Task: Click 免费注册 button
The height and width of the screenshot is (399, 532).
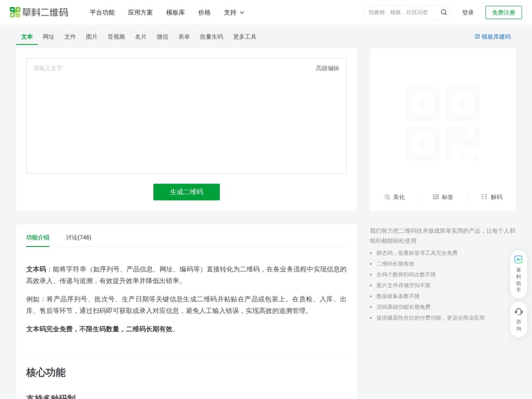Action: point(504,12)
